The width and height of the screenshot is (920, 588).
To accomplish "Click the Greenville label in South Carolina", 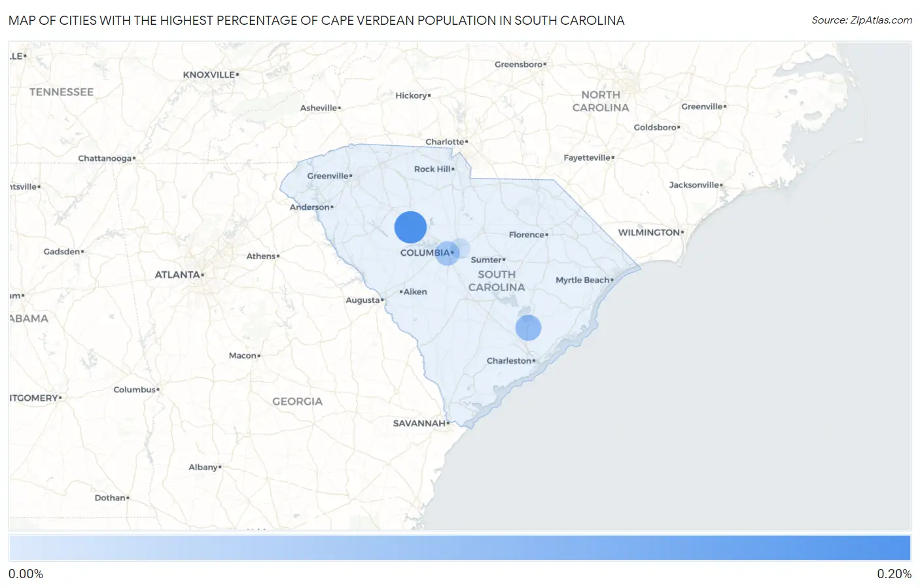I will [328, 176].
